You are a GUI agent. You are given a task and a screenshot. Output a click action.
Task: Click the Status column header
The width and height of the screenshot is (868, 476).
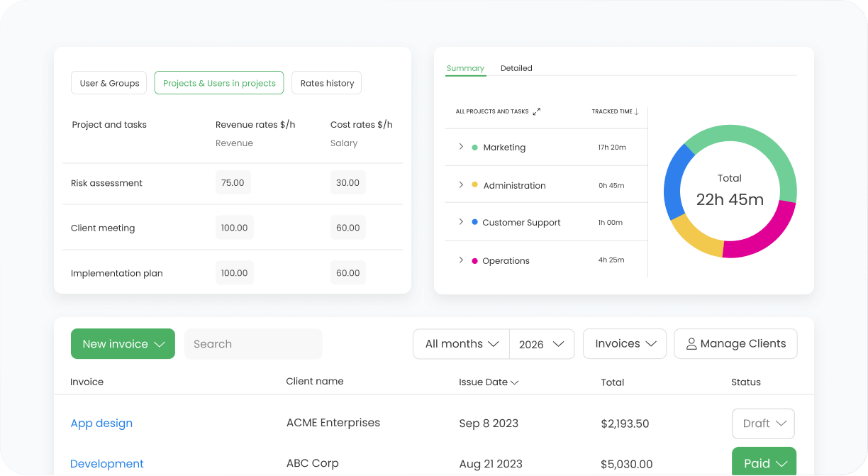pyautogui.click(x=746, y=382)
